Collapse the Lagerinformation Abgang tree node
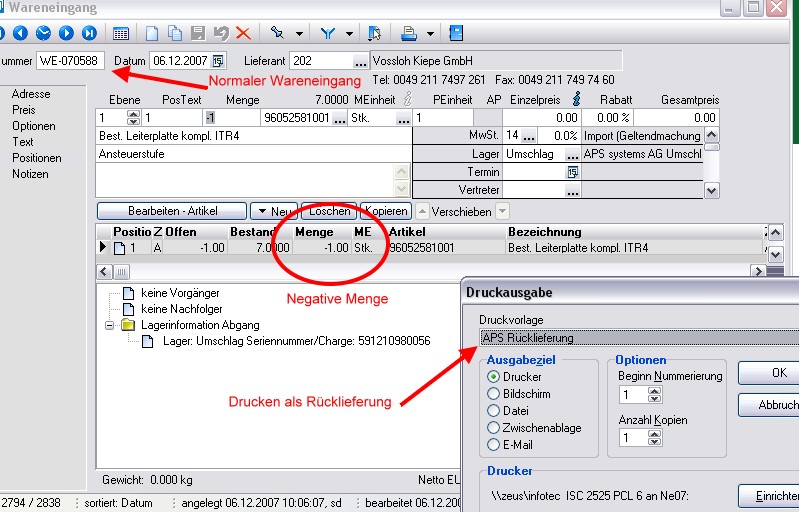 111,325
